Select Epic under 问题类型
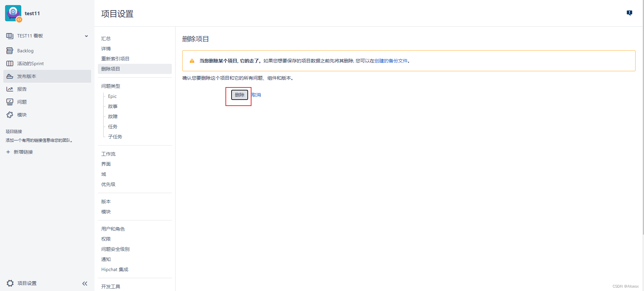Viewport: 644px width, 291px height. (112, 96)
